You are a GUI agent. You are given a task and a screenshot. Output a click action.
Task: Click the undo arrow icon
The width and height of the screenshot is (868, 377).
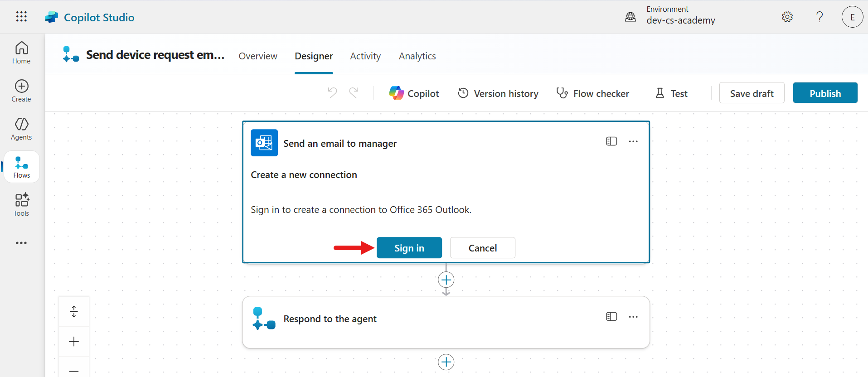coord(332,93)
